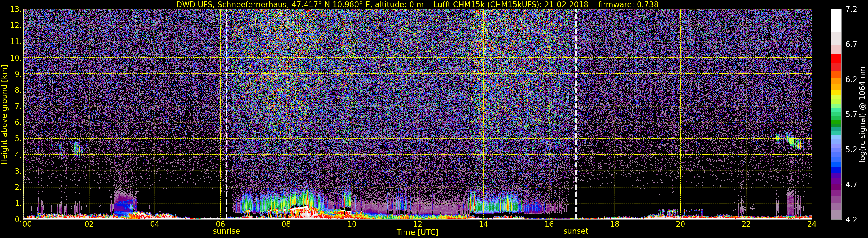Click the white dashed sunset marker line
This screenshot has height=238, width=868.
tap(576, 114)
